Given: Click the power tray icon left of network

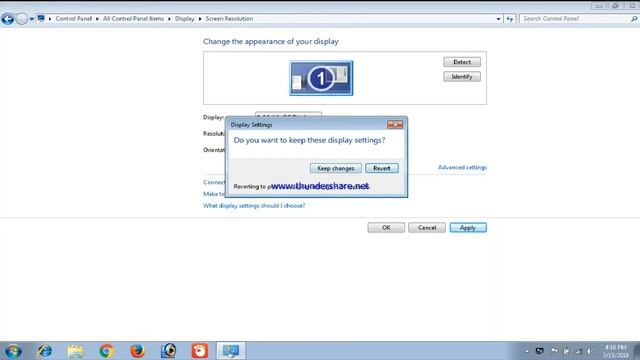Looking at the screenshot, I should (566, 351).
